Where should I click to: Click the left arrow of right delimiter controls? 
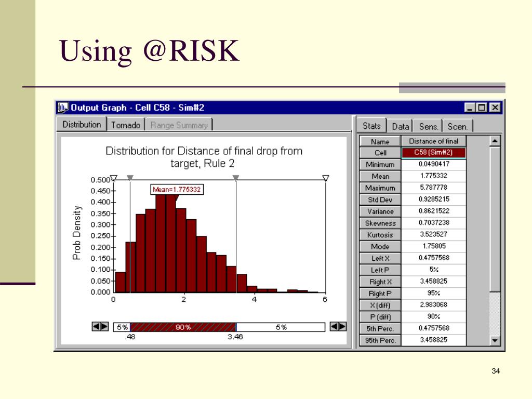pyautogui.click(x=334, y=326)
